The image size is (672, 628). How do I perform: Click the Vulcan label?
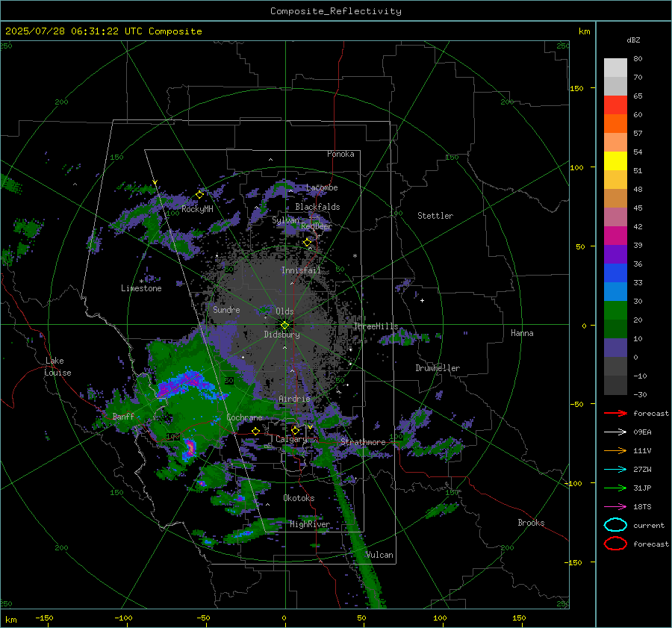pos(379,555)
